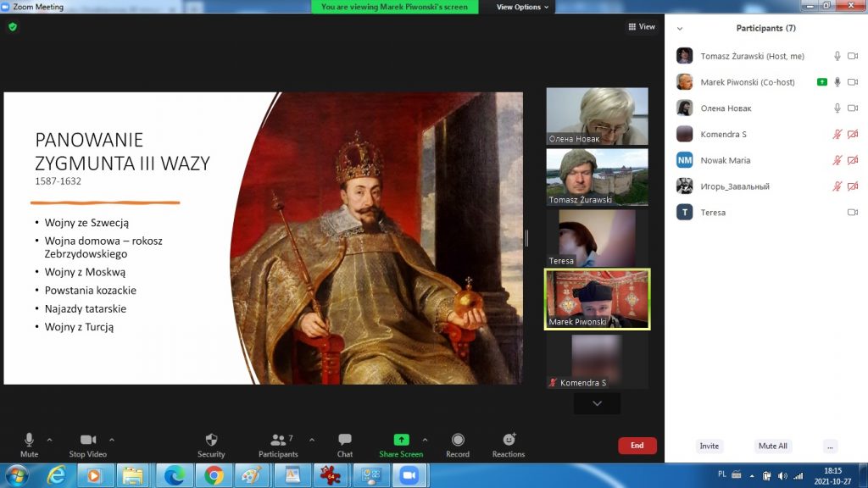
Task: Toggle Stop Video camera button
Action: click(x=88, y=440)
